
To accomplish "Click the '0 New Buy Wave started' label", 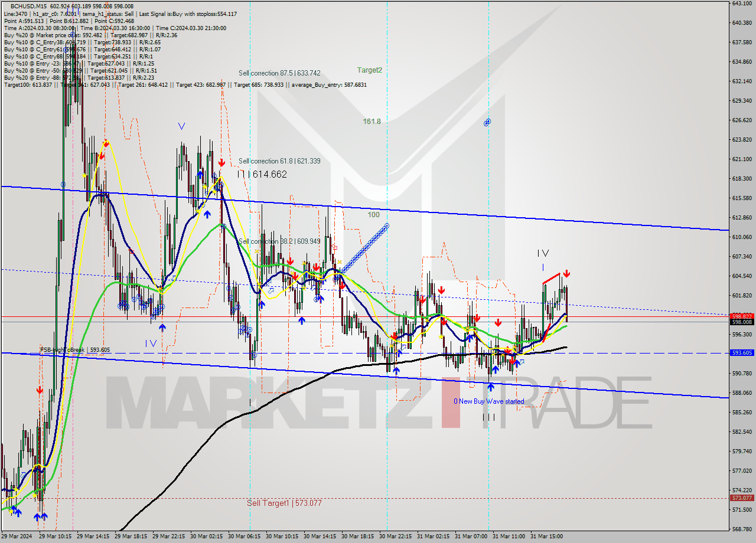I will point(488,401).
